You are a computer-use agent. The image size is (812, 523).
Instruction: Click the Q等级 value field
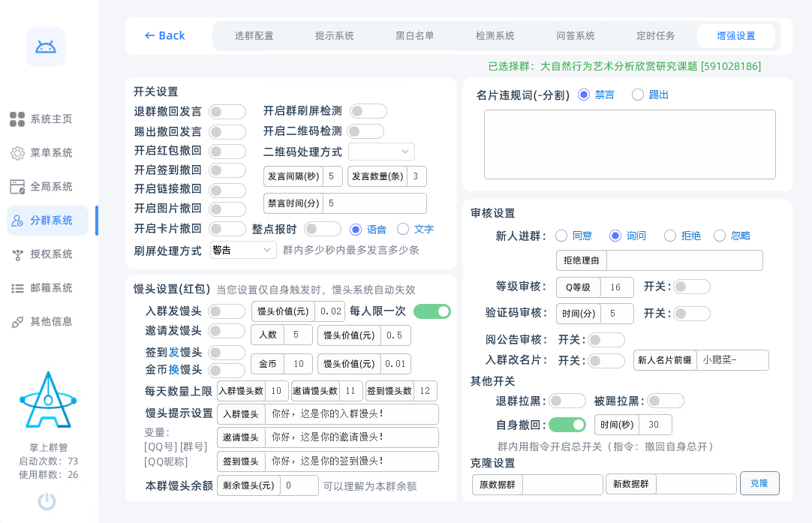617,287
